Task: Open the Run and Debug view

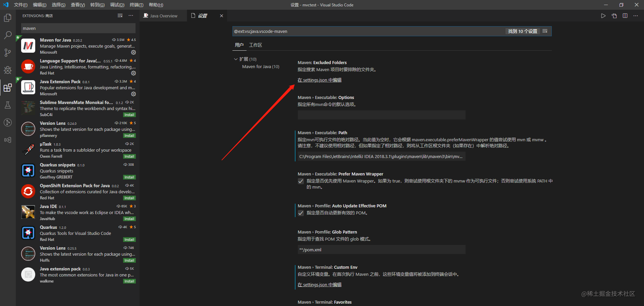Action: (x=7, y=70)
